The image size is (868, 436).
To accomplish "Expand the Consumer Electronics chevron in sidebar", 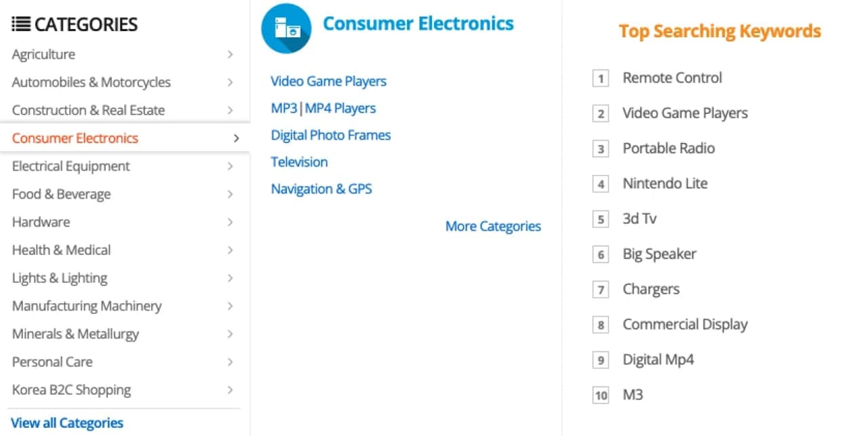I will [236, 138].
